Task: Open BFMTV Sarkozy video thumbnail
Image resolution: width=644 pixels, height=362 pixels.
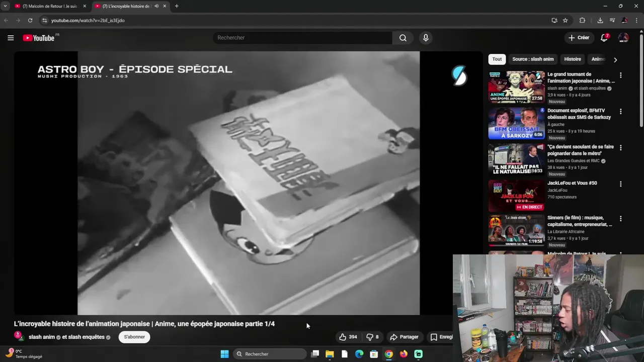Action: pos(516,123)
